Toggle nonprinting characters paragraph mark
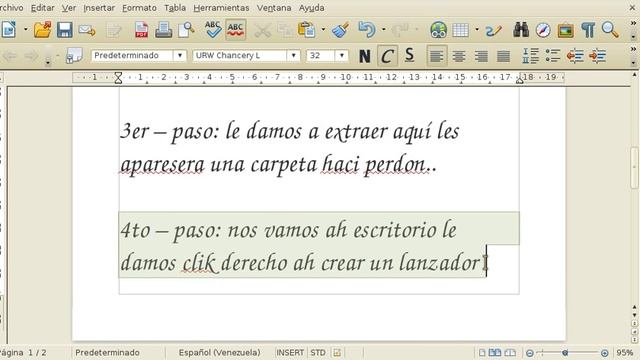 click(x=588, y=30)
